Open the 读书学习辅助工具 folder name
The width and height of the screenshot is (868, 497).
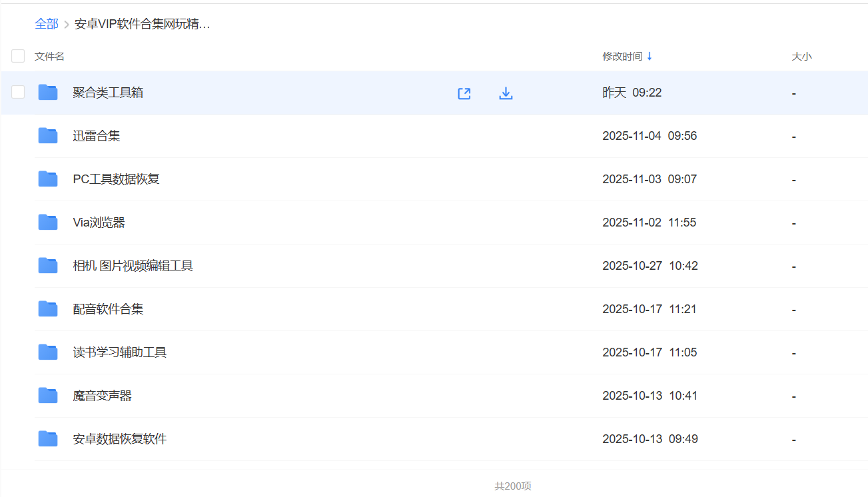click(119, 352)
